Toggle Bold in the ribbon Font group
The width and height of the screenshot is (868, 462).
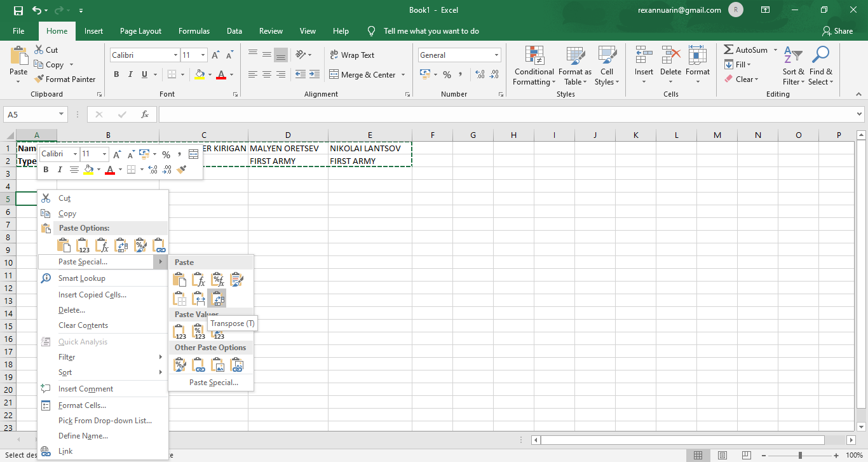coord(116,75)
